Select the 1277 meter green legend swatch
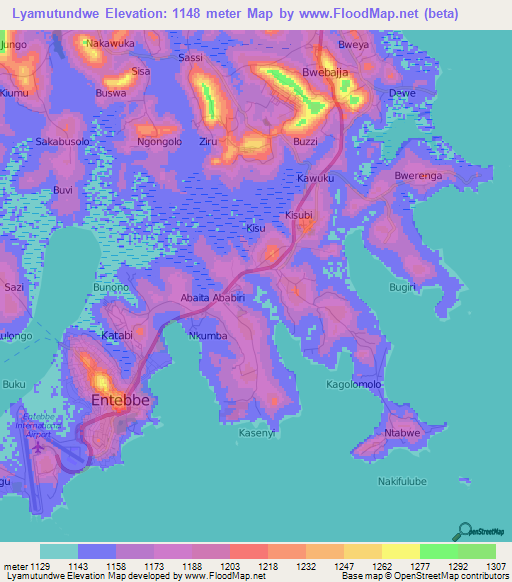The image size is (512, 582). 439,551
